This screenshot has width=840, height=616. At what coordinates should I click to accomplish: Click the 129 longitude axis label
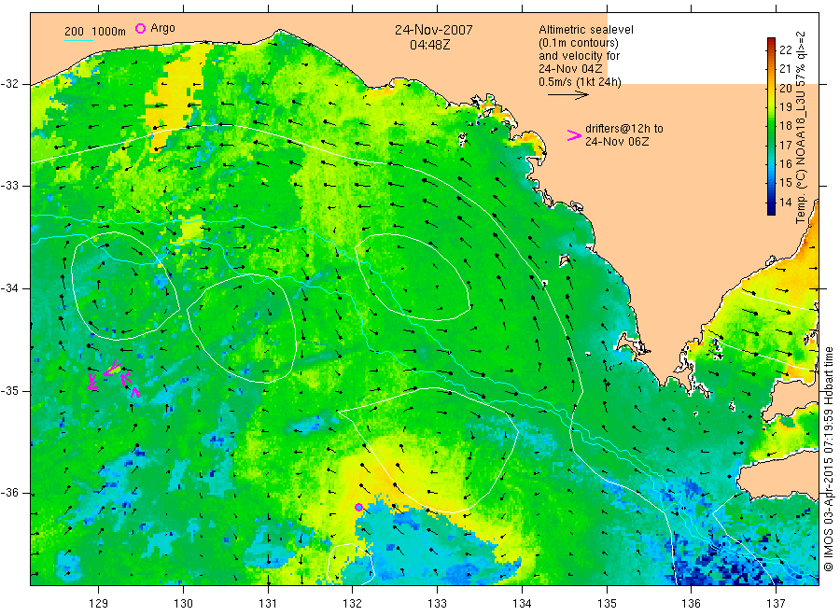click(x=99, y=604)
